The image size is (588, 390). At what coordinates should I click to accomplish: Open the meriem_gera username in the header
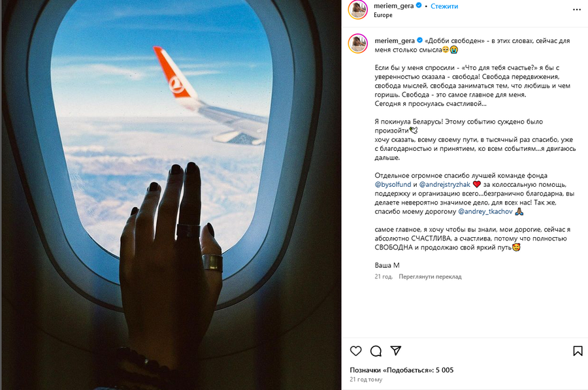[x=393, y=6]
